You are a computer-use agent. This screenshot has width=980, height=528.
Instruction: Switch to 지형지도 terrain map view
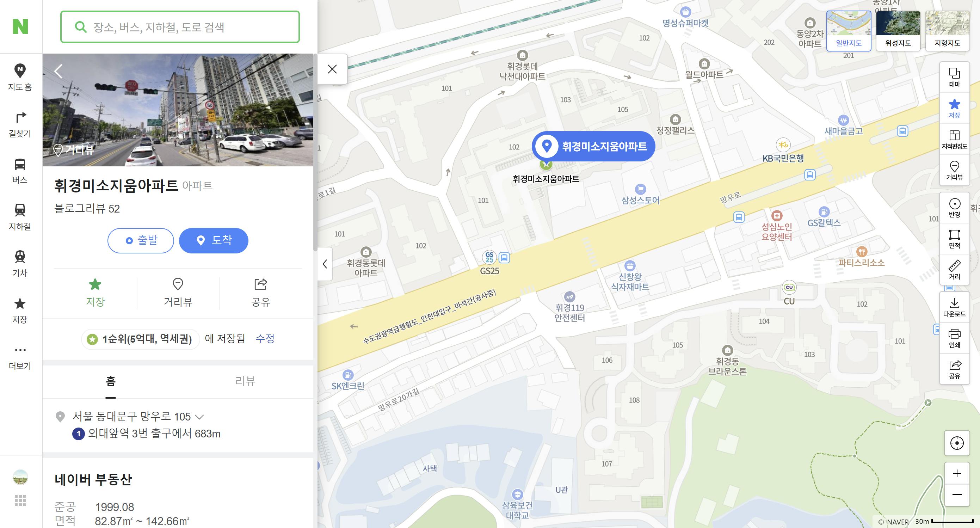click(x=947, y=31)
